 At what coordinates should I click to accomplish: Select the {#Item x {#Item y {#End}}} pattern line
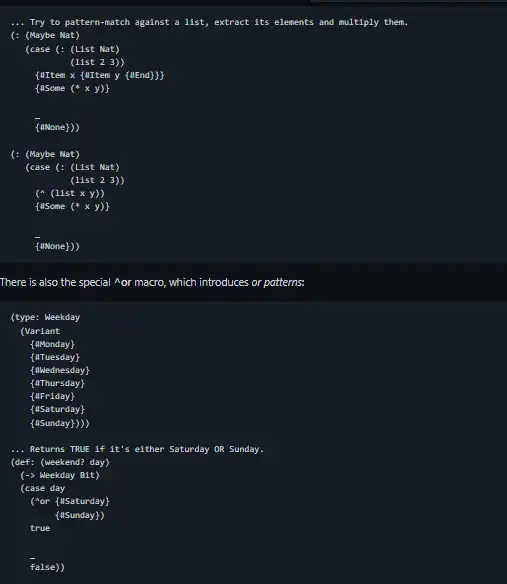coord(100,75)
